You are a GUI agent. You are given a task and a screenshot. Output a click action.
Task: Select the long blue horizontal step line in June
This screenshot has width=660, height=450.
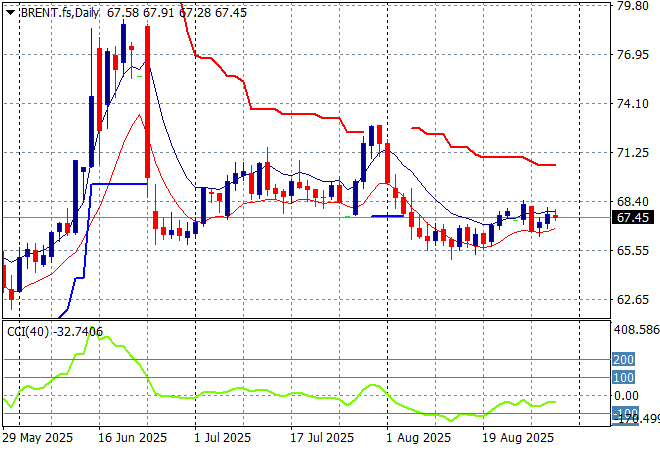[x=118, y=184]
